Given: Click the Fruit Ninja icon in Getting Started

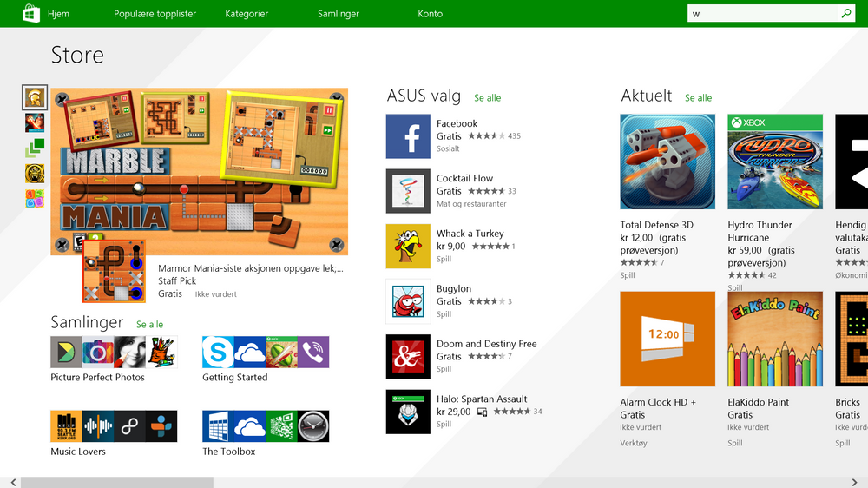Looking at the screenshot, I should tap(282, 352).
